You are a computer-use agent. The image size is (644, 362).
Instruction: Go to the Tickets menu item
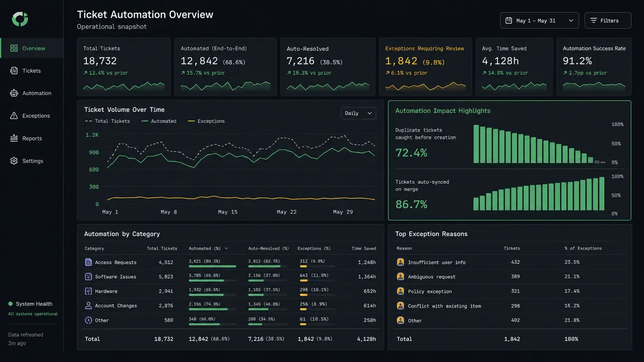(32, 71)
